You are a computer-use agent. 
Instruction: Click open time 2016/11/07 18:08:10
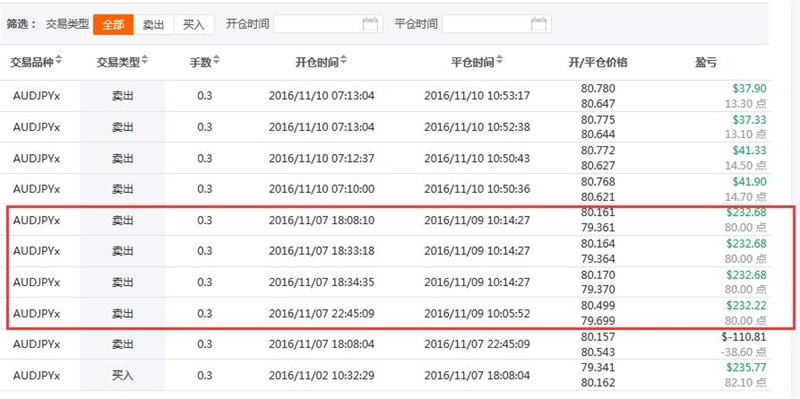(321, 220)
